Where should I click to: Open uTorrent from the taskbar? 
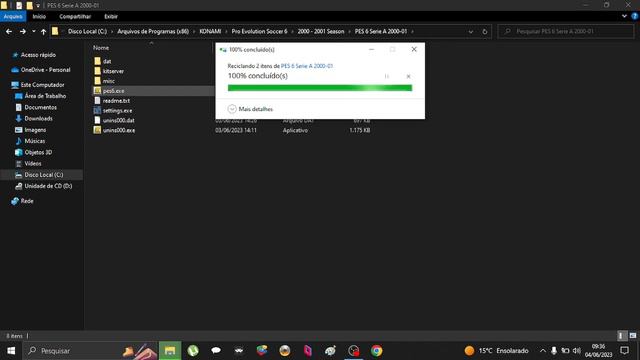coord(193,351)
